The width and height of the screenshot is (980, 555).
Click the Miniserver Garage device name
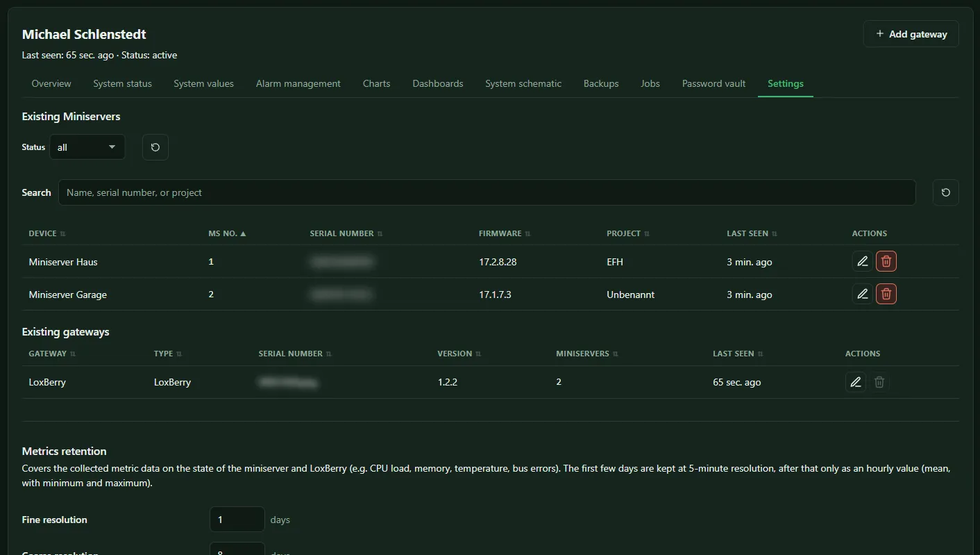click(68, 295)
